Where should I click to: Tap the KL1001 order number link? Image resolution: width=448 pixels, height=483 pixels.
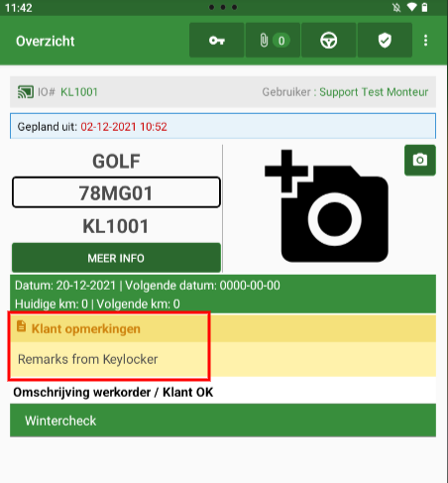coord(79,92)
